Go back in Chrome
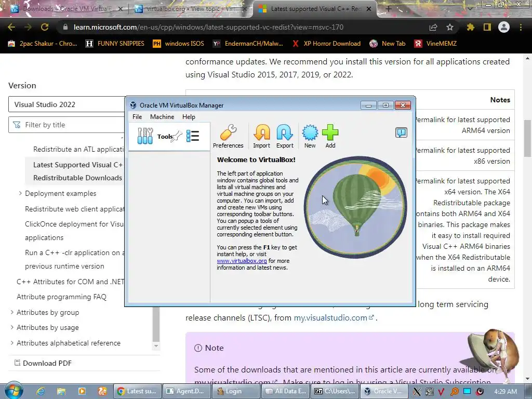This screenshot has width=532, height=399. (11, 27)
